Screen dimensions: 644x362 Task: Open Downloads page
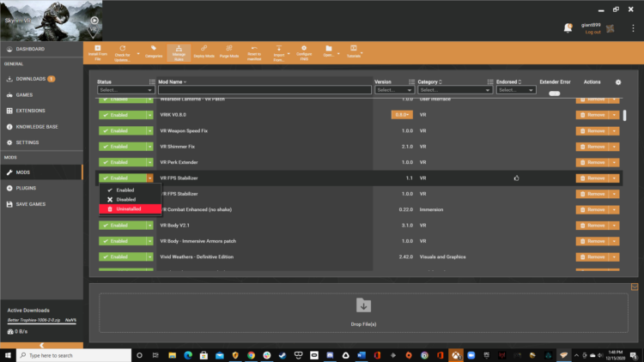(x=41, y=79)
